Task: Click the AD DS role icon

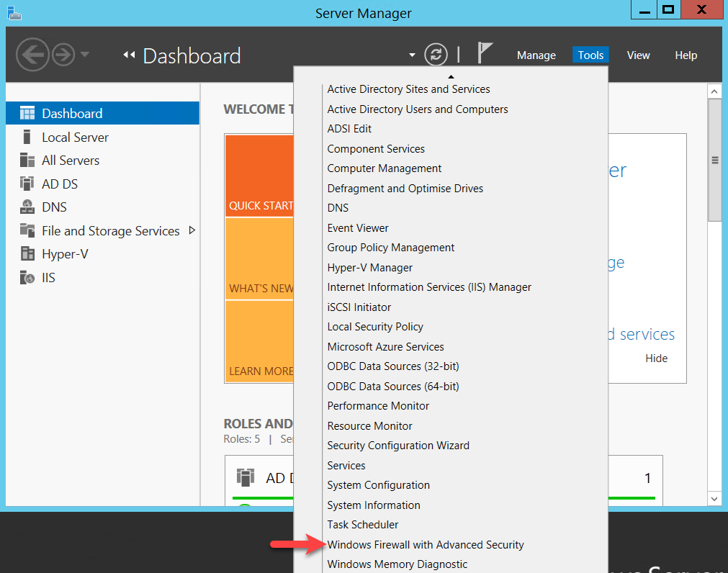Action: [x=27, y=184]
